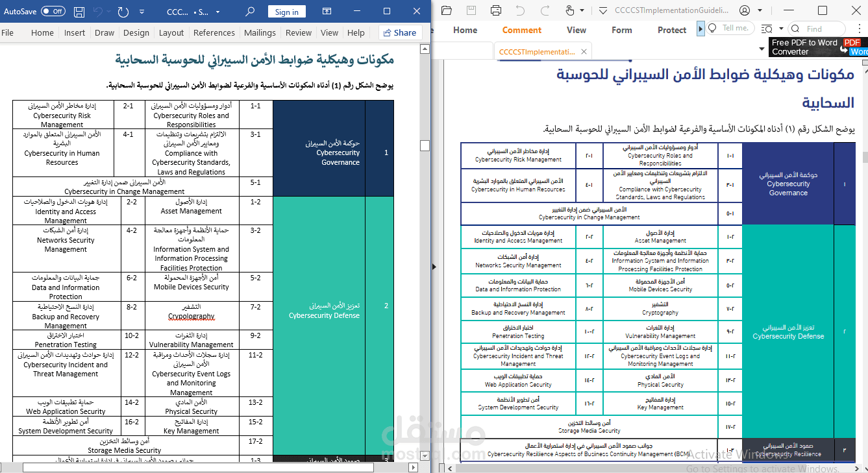
Task: Switch to the Form tab in PDF reader
Action: (x=621, y=30)
